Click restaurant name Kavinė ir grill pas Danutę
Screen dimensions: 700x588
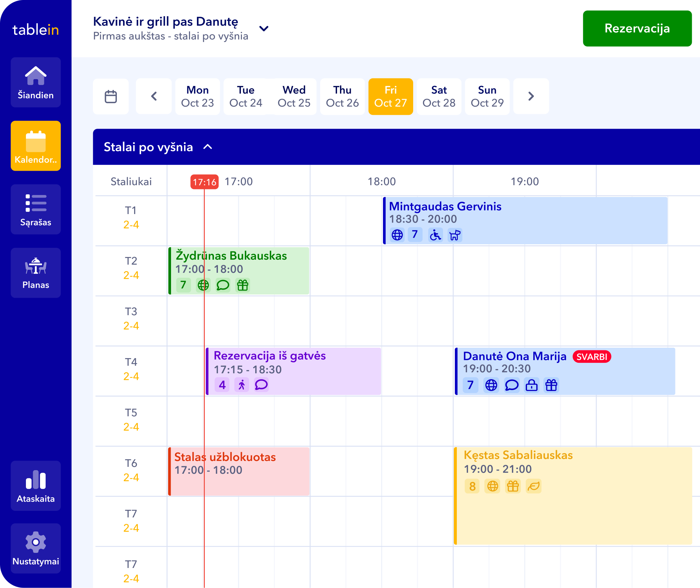[165, 22]
